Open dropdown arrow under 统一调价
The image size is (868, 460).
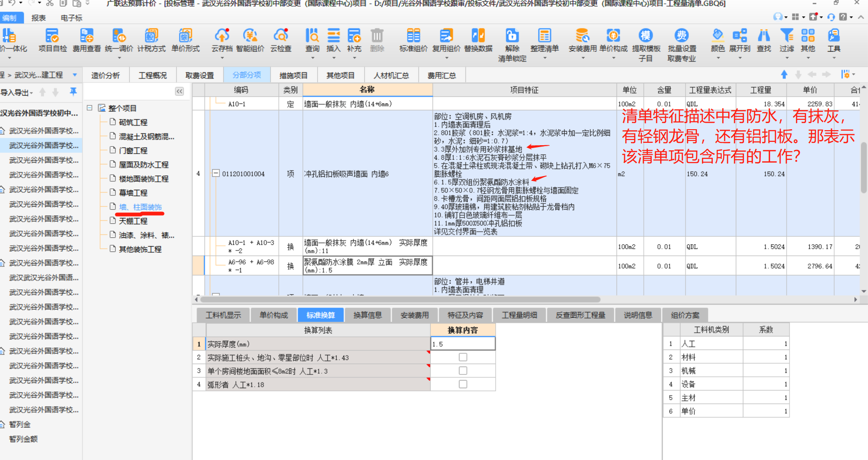[119, 58]
